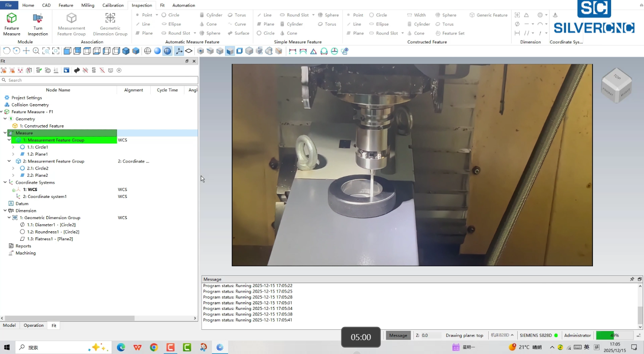The width and height of the screenshot is (644, 354).
Task: Click the pan cross-arrows view tool
Action: point(26,51)
